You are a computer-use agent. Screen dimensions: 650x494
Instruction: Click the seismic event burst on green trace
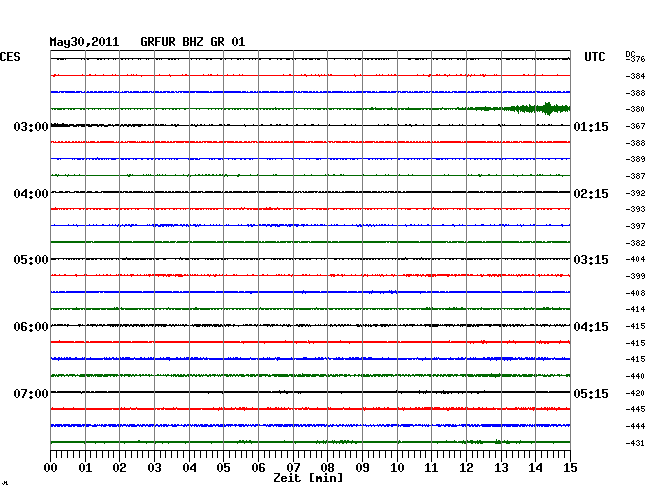pos(539,109)
